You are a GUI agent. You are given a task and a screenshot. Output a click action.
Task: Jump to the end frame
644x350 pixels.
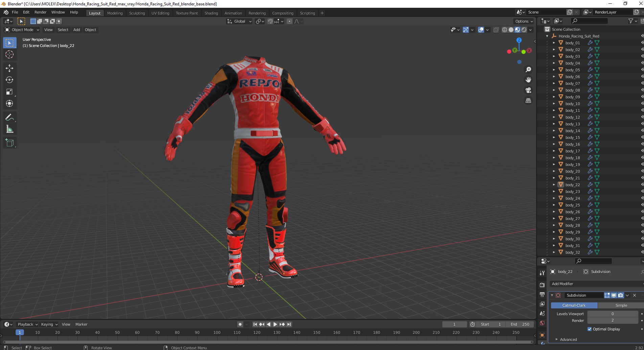point(289,324)
